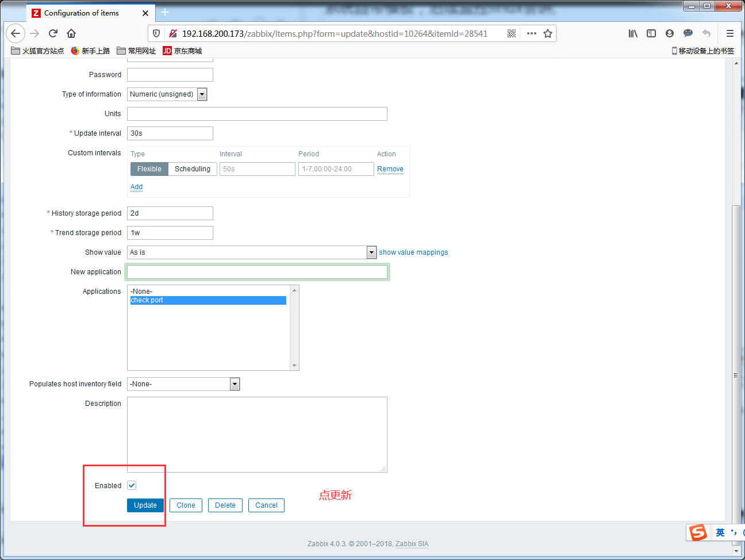Open the 新手上路 bookmark

(90, 51)
